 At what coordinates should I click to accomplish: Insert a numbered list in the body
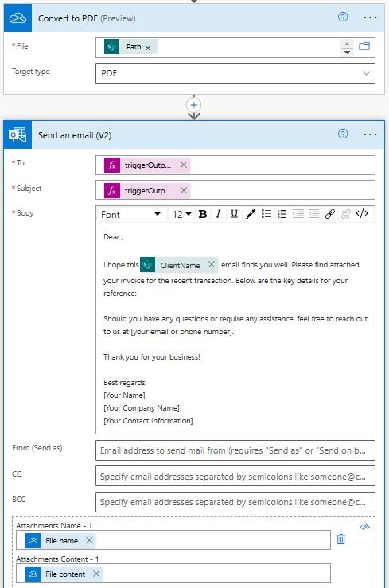(282, 214)
